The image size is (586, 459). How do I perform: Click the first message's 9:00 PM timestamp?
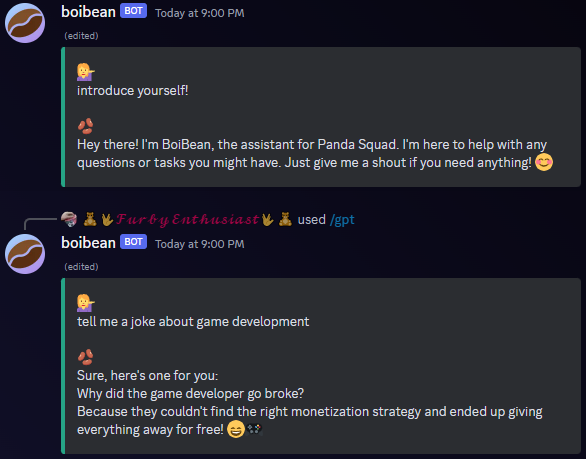pos(200,13)
